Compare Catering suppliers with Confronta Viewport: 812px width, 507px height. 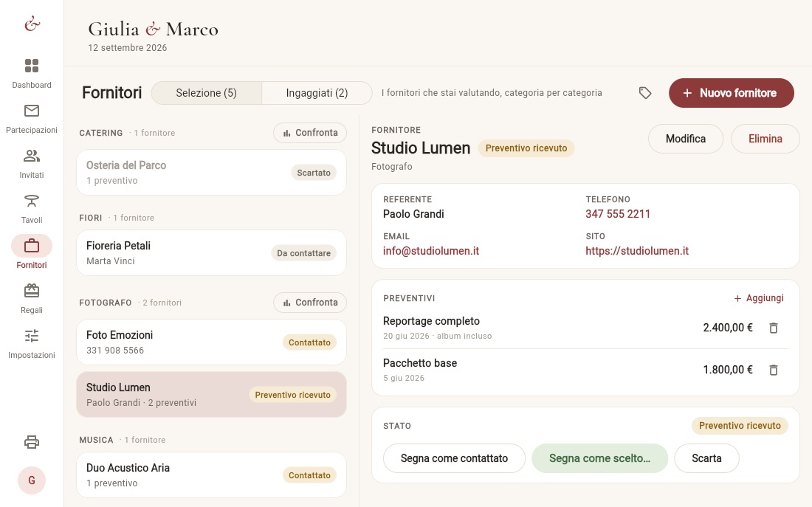[310, 133]
